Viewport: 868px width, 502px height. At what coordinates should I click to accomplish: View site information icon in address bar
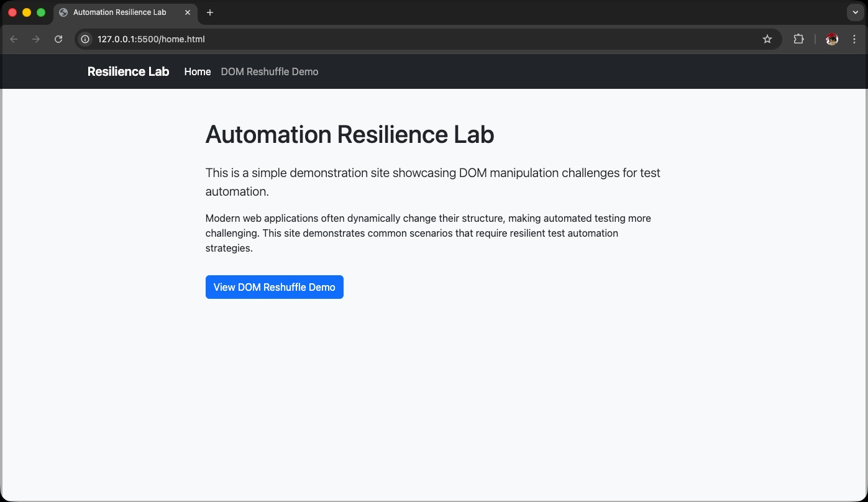coord(86,39)
